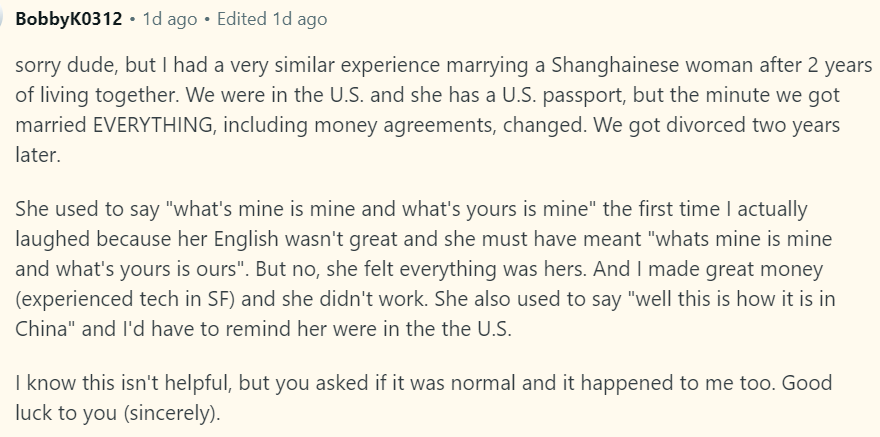880x437 pixels.
Task: Click the capitalized word "EVERYTHING"
Action: [153, 125]
